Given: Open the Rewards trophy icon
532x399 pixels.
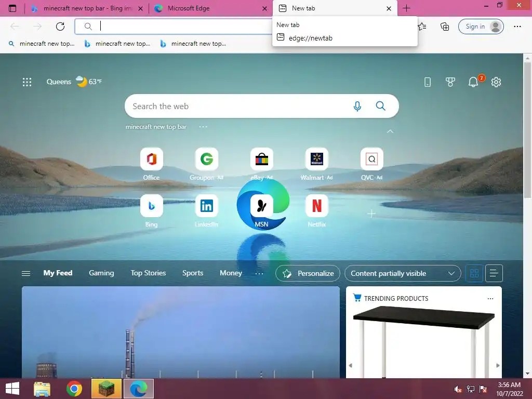Looking at the screenshot, I should tap(450, 82).
